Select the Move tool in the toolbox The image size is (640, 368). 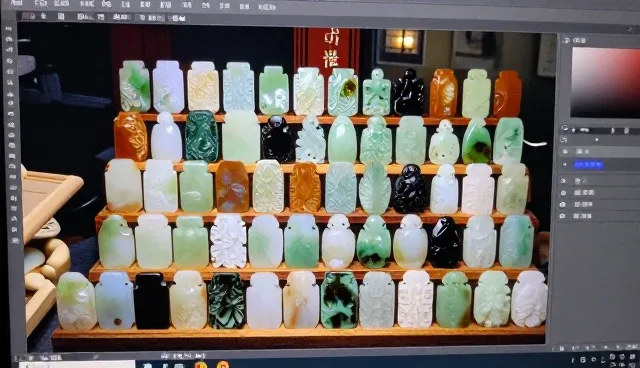click(10, 29)
